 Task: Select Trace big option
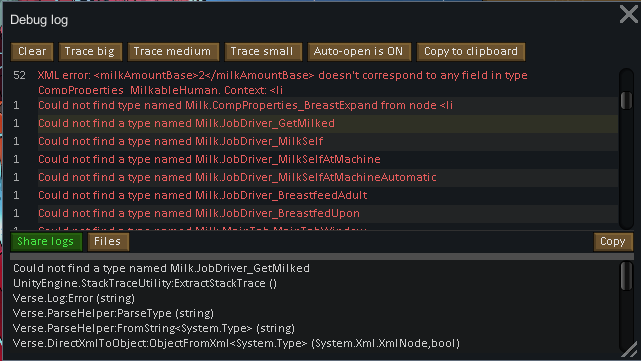click(x=90, y=52)
